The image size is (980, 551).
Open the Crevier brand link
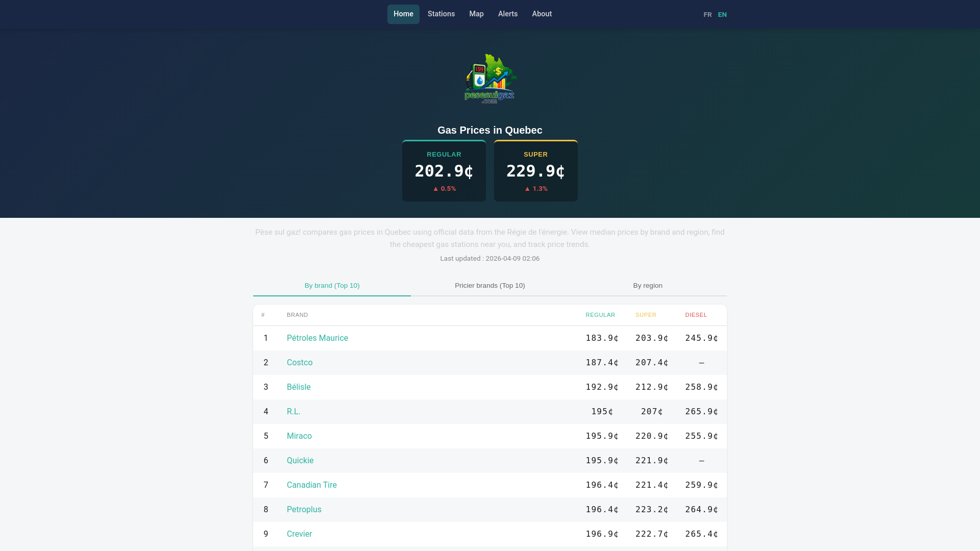[x=300, y=534]
